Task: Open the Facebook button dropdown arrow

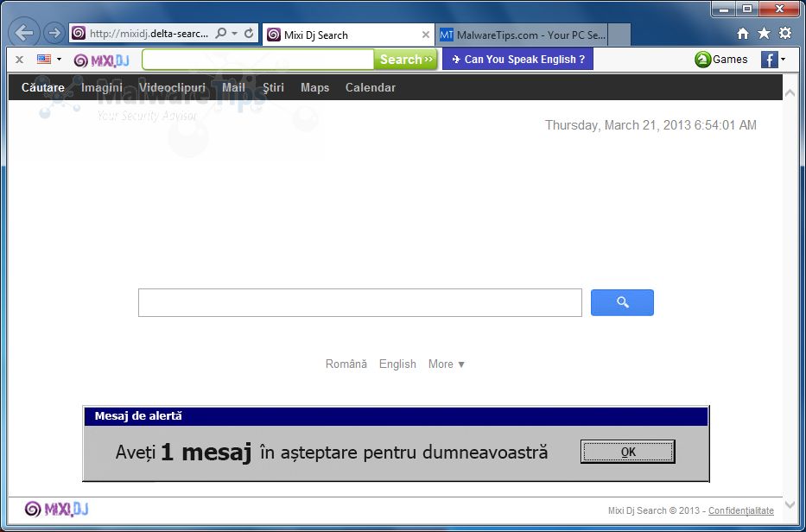Action: (783, 60)
